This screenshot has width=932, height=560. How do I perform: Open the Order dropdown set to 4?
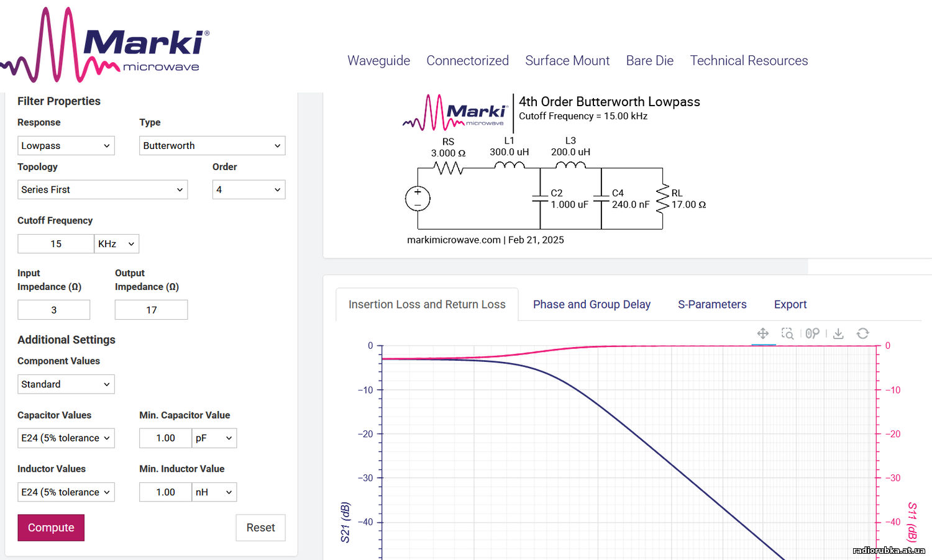click(249, 189)
